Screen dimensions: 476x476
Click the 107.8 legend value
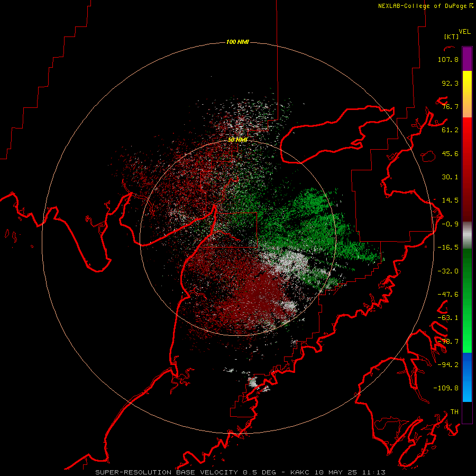[448, 59]
